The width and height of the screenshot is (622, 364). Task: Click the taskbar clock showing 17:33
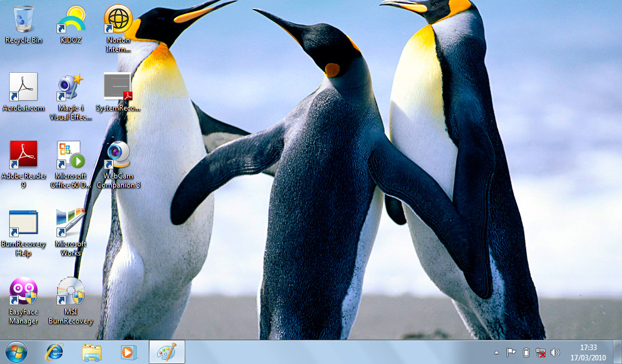pos(588,352)
